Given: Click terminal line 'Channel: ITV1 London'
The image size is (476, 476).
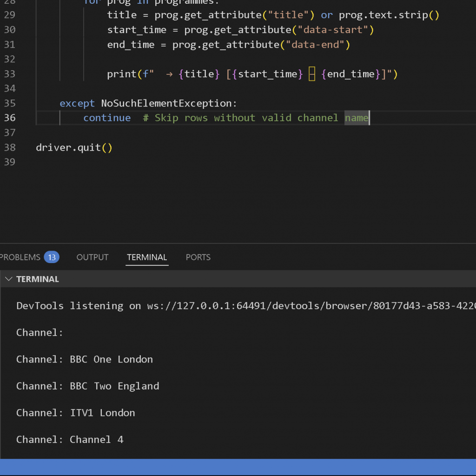Looking at the screenshot, I should [76, 413].
